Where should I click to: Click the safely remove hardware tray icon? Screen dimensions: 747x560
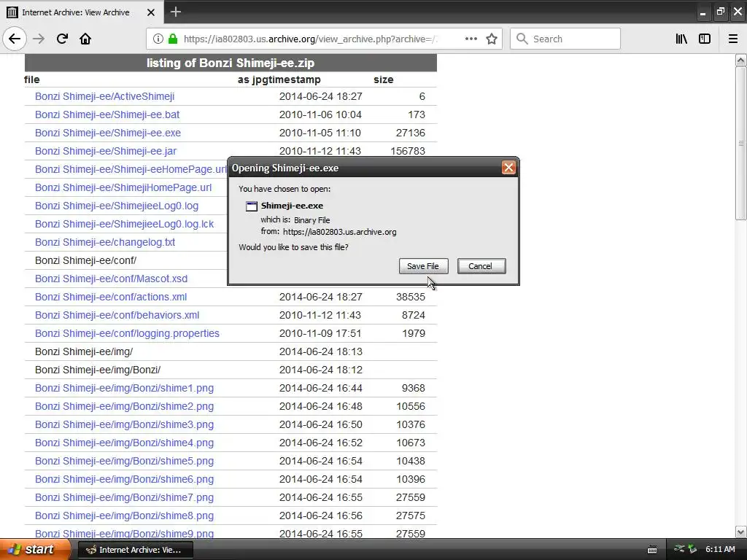tap(692, 550)
